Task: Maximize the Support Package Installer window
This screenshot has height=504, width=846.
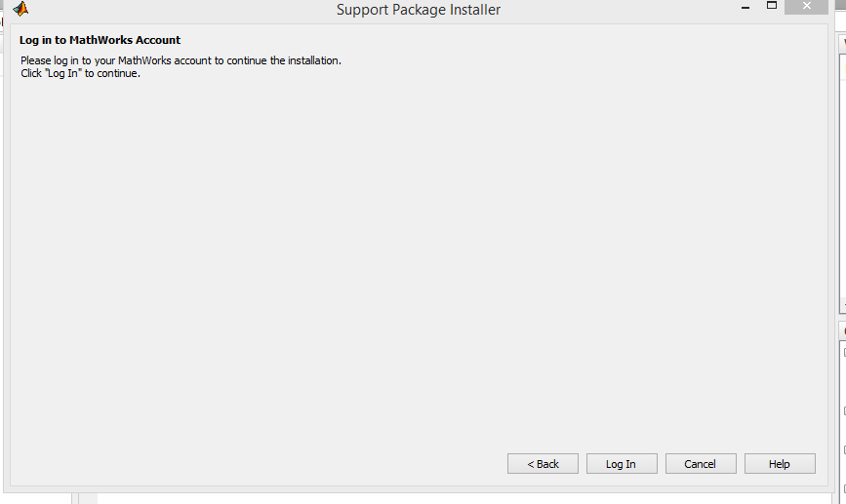Action: 772,6
